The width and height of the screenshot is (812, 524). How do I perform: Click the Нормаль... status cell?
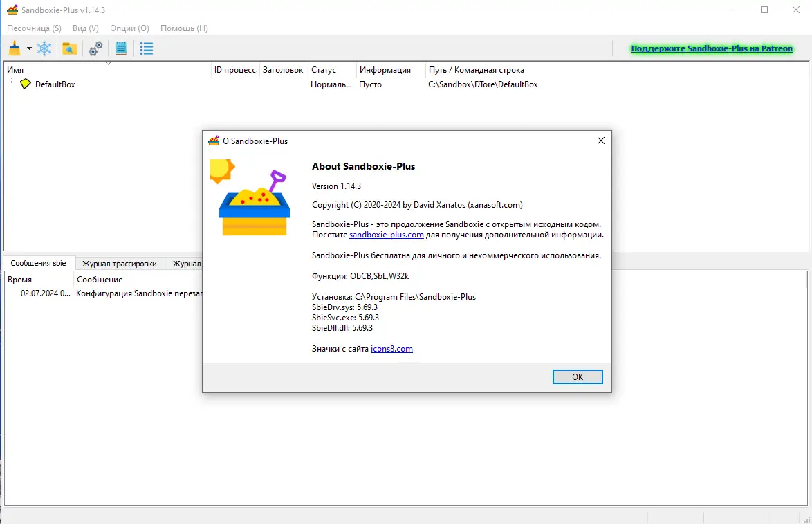click(331, 84)
